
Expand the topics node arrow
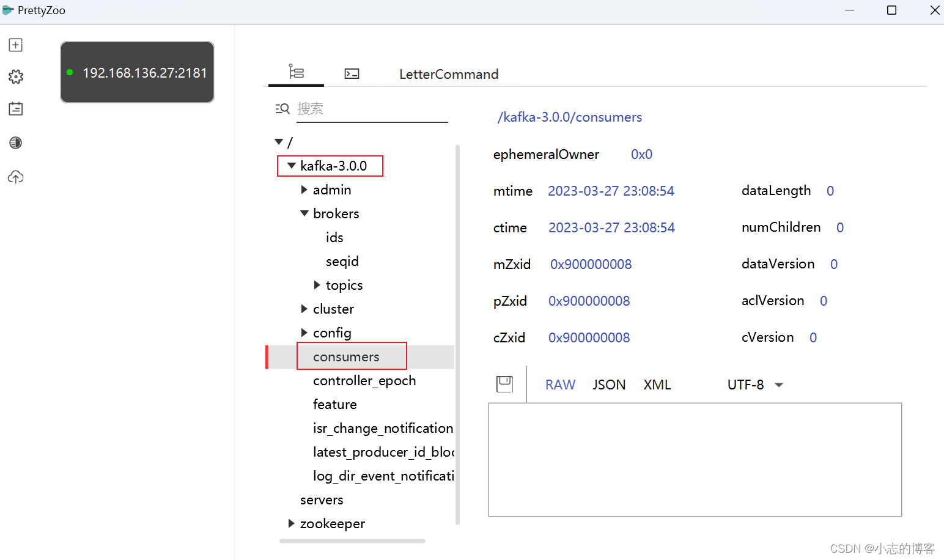coord(317,285)
